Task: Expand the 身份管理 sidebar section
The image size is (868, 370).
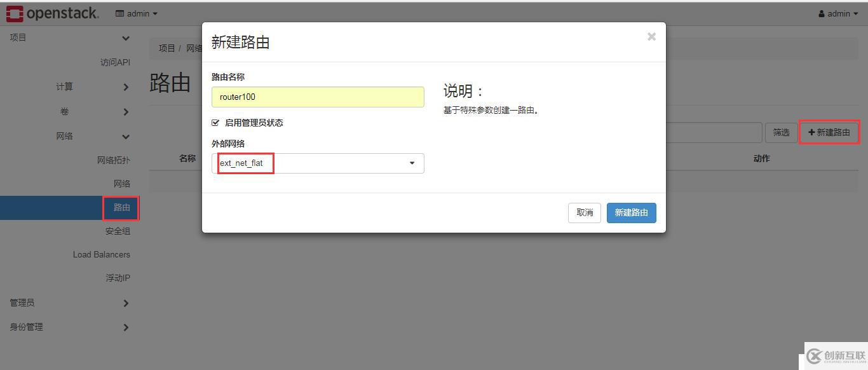Action: tap(69, 327)
